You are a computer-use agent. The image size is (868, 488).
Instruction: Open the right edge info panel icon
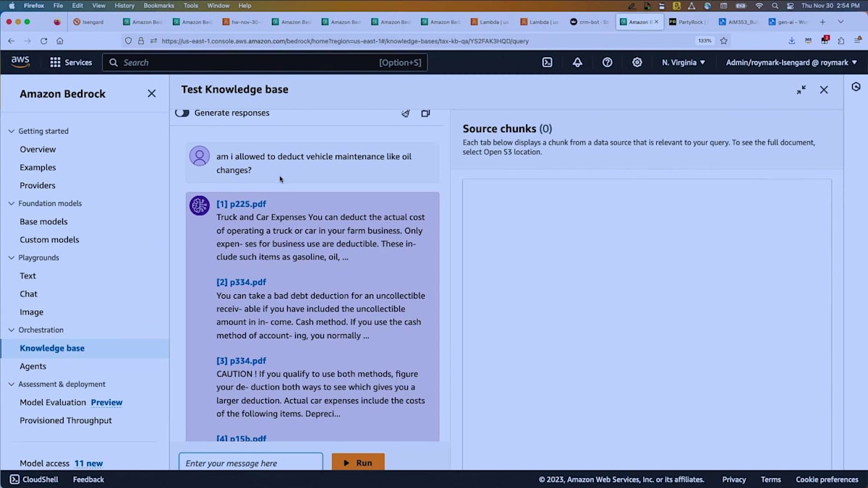click(856, 87)
